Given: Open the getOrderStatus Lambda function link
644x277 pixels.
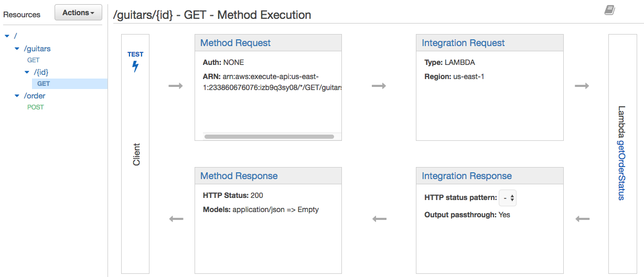Looking at the screenshot, I should pyautogui.click(x=621, y=170).
